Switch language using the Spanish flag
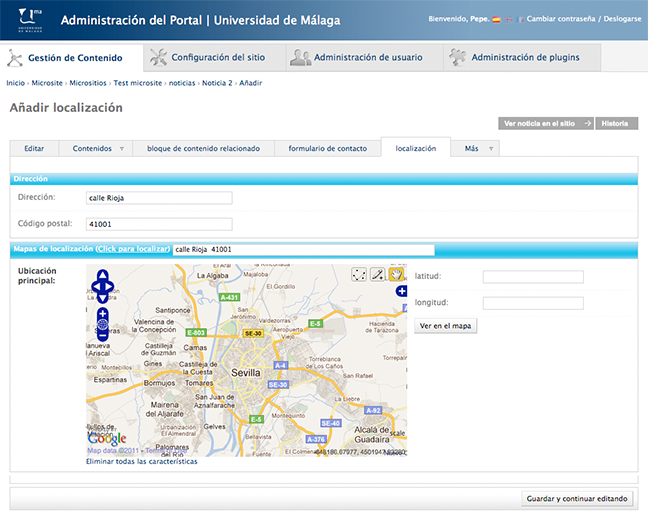Viewport: 648px width, 532px height. 496,19
